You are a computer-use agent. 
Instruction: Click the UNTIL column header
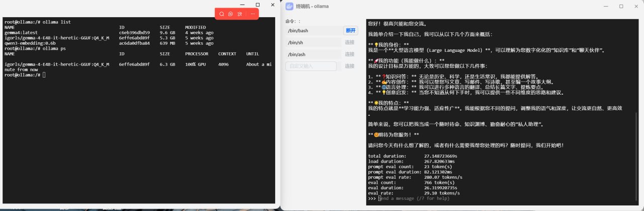click(x=253, y=53)
